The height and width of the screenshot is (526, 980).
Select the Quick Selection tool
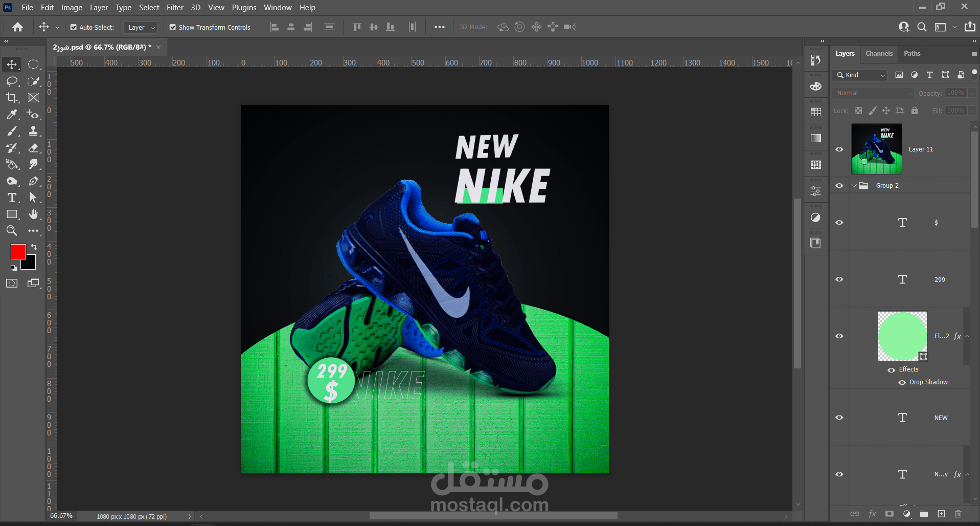[33, 81]
